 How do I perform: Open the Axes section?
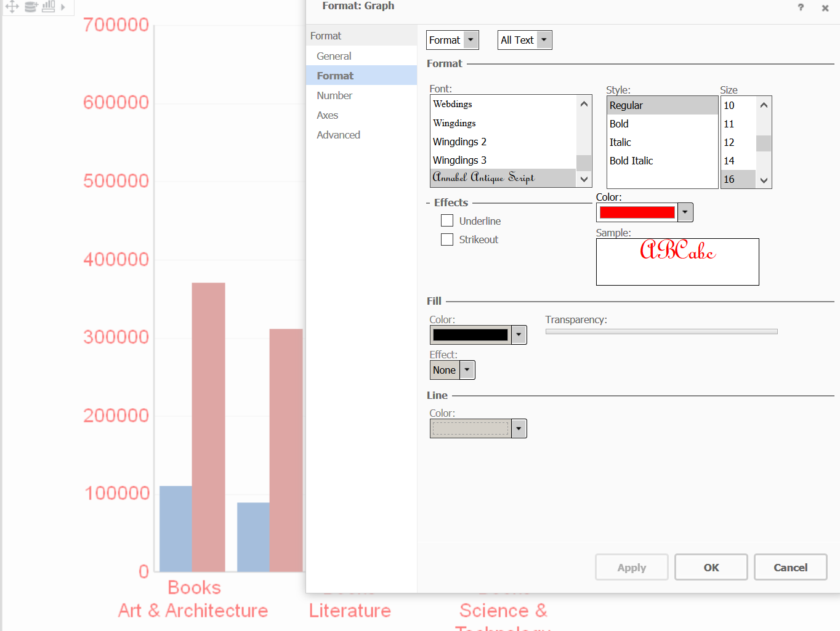click(x=328, y=115)
